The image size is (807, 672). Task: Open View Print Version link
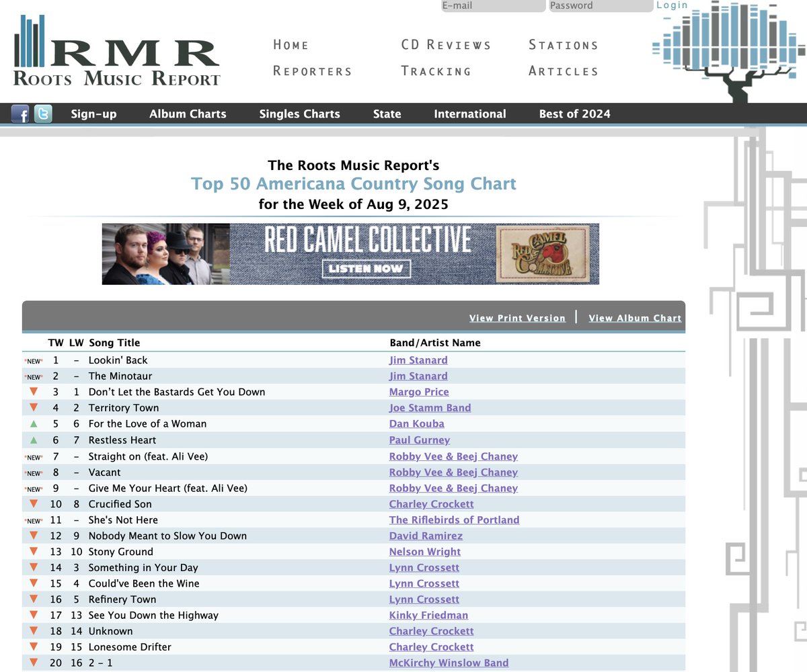[x=517, y=319]
